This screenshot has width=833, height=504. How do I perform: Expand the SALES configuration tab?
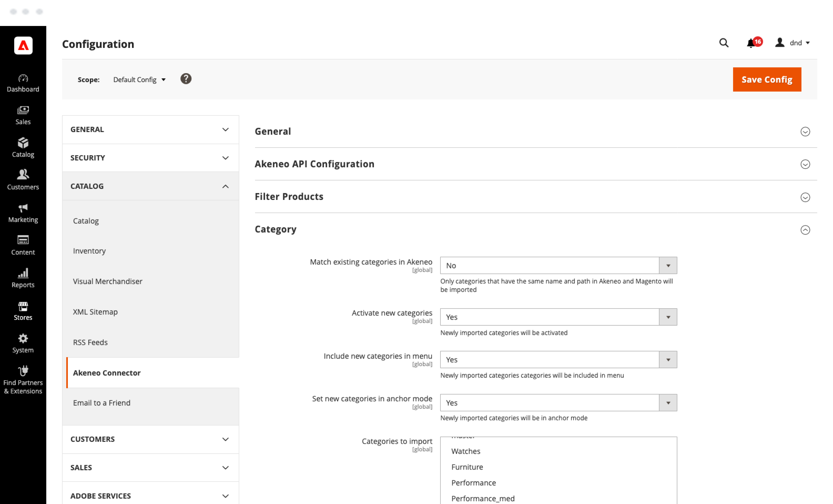(150, 467)
